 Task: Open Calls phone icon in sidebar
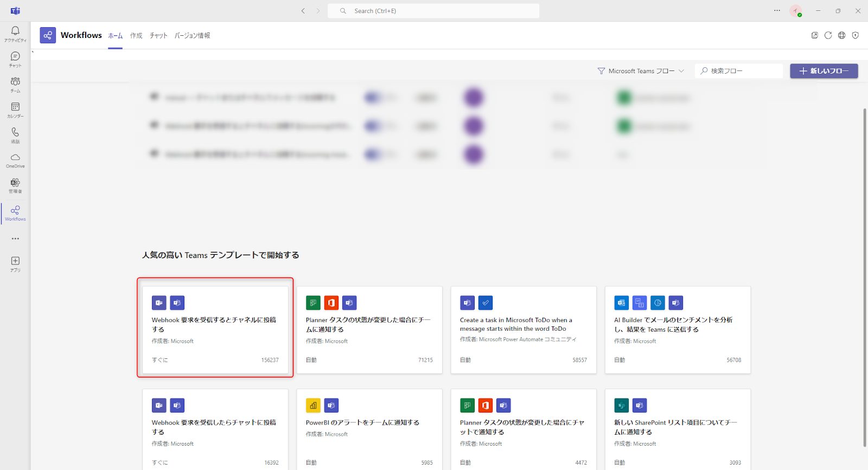pos(15,135)
